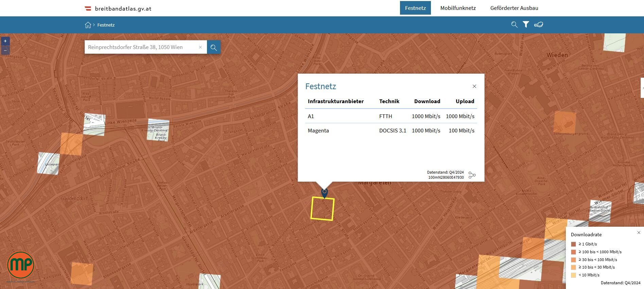644x289 pixels.
Task: Click the breitbandatlas.gv.at logo
Action: pyautogui.click(x=118, y=9)
